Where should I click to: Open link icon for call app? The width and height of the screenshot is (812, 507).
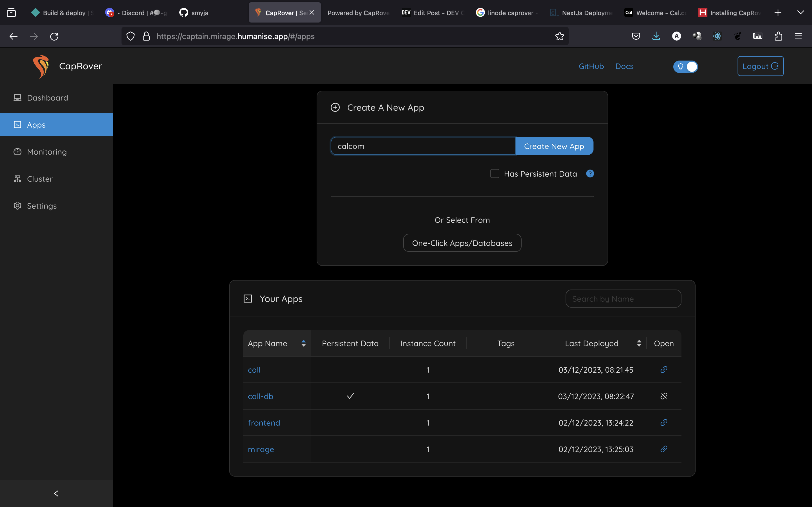[x=664, y=370]
